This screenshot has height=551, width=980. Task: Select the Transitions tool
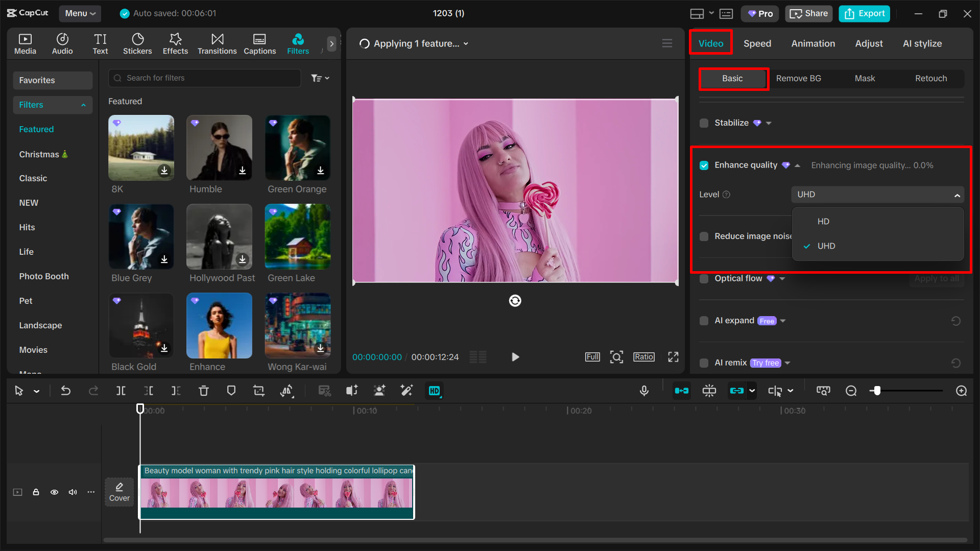(217, 43)
